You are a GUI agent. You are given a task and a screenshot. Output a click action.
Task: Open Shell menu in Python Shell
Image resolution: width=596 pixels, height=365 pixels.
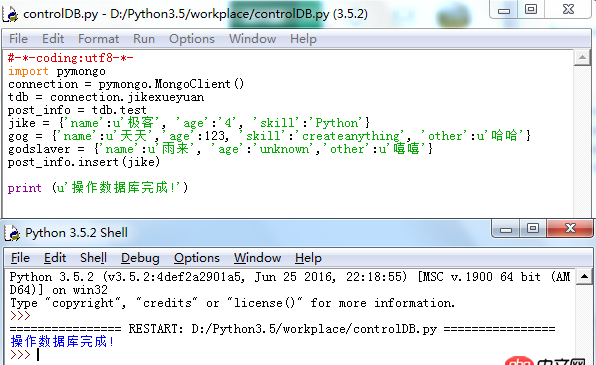93,258
